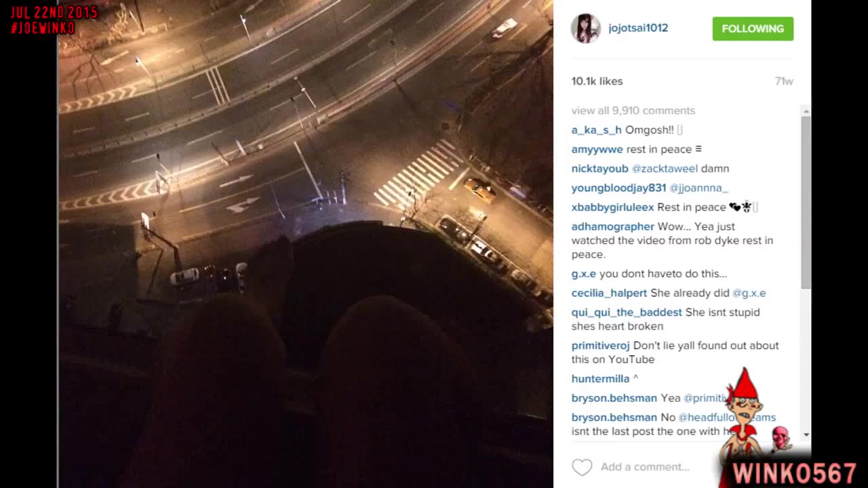The width and height of the screenshot is (868, 488).
Task: Open primitiveroj commenter profile
Action: (601, 346)
